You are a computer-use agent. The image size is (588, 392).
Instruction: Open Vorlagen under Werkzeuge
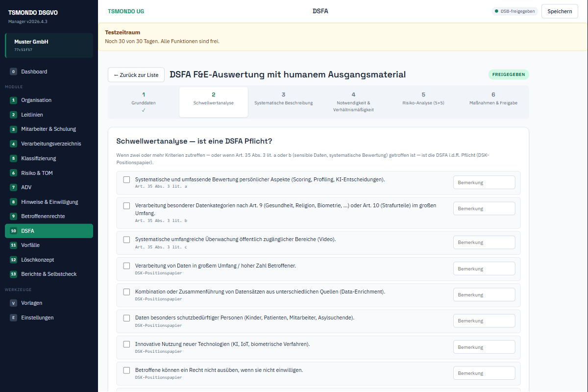[x=49, y=303]
